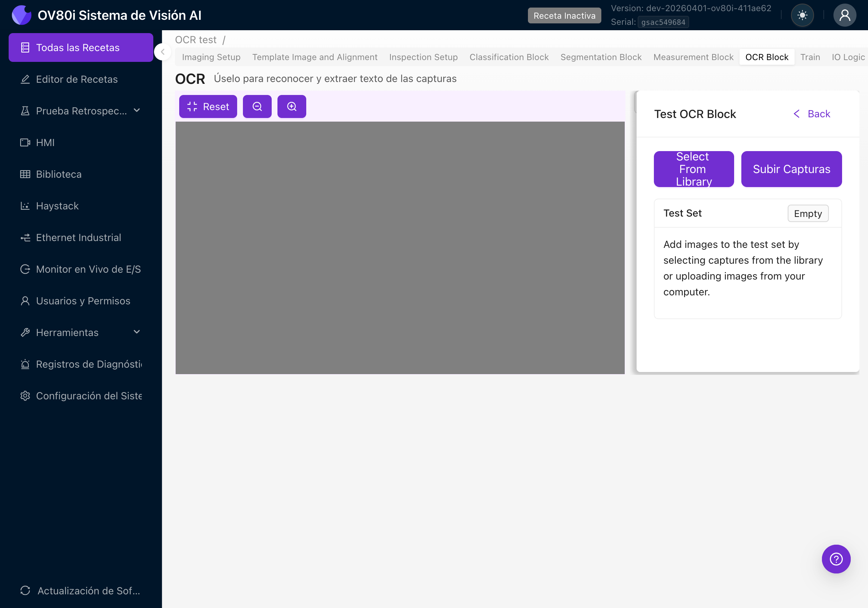Open the Imaging Setup tab
The image size is (868, 608).
[211, 57]
